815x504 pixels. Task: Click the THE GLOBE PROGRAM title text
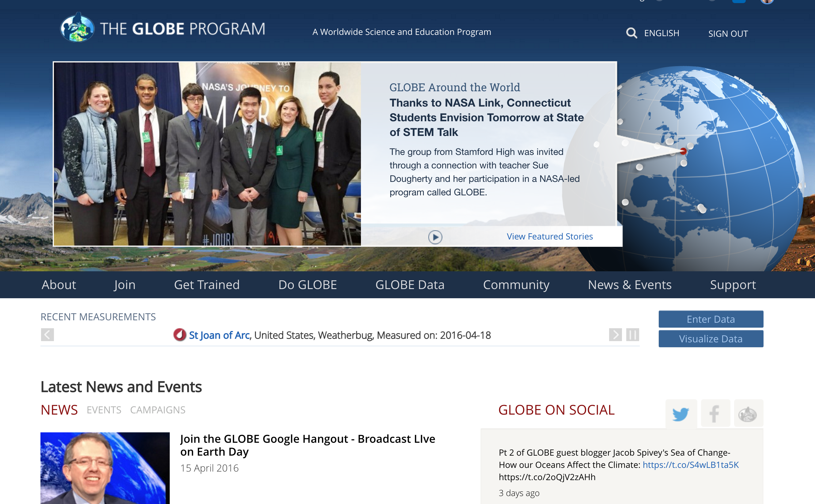point(183,29)
